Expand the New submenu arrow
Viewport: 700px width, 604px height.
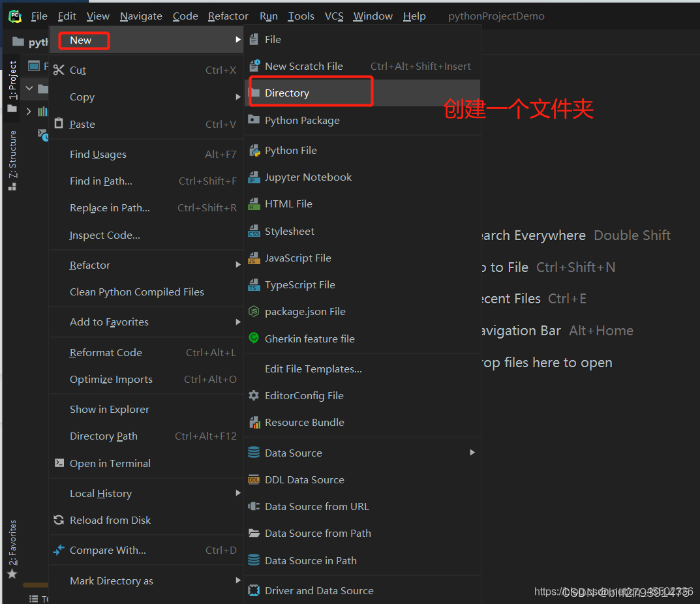[x=238, y=40]
